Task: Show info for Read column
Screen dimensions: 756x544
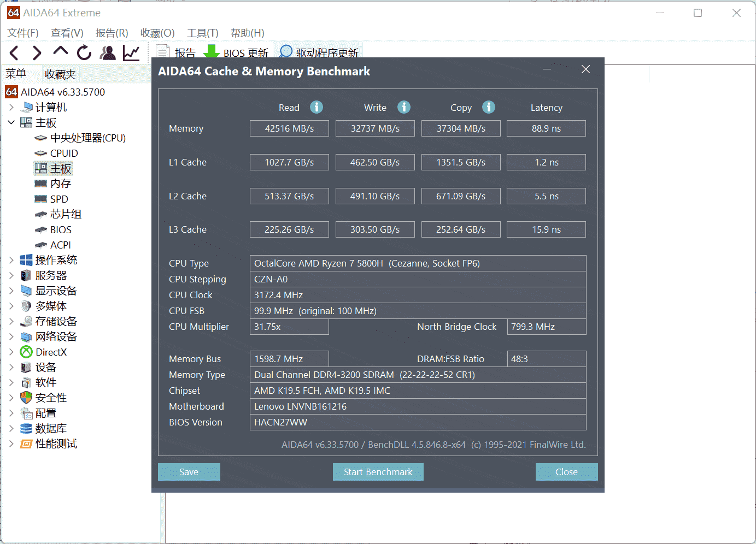Action: coord(317,107)
